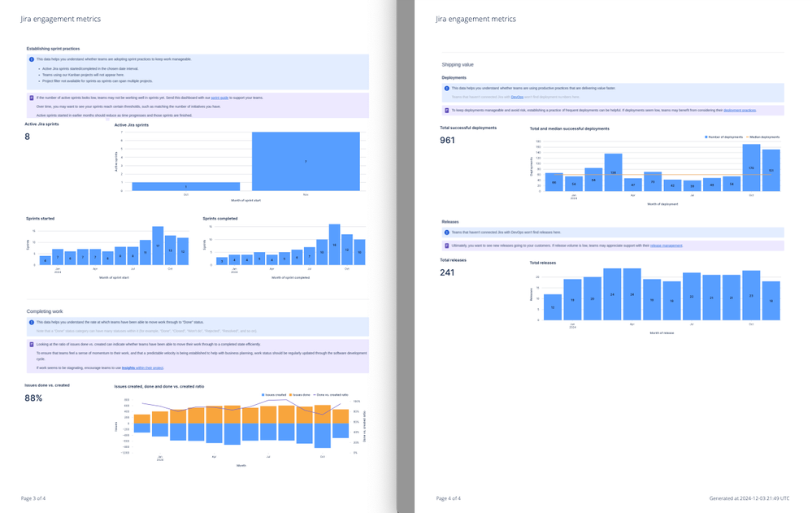
Task: Click the tallest bar, 16, in Sprints completed
Action: 335,245
